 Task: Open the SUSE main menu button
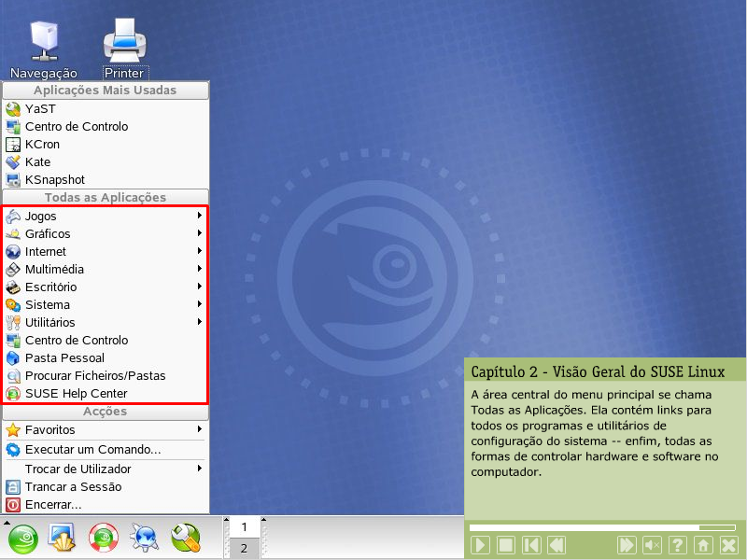coord(24,538)
